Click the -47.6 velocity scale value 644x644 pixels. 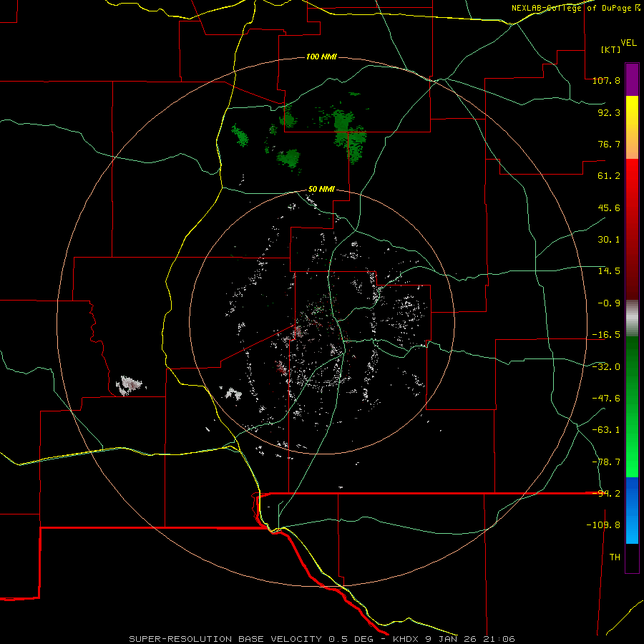tap(606, 399)
